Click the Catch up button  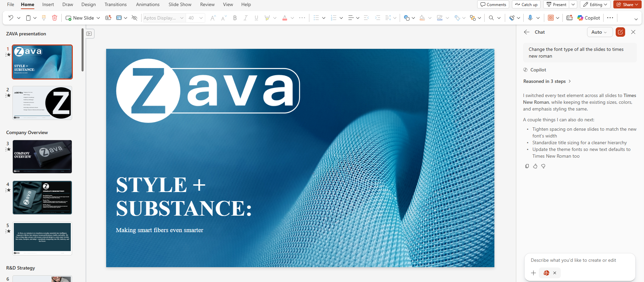point(526,4)
